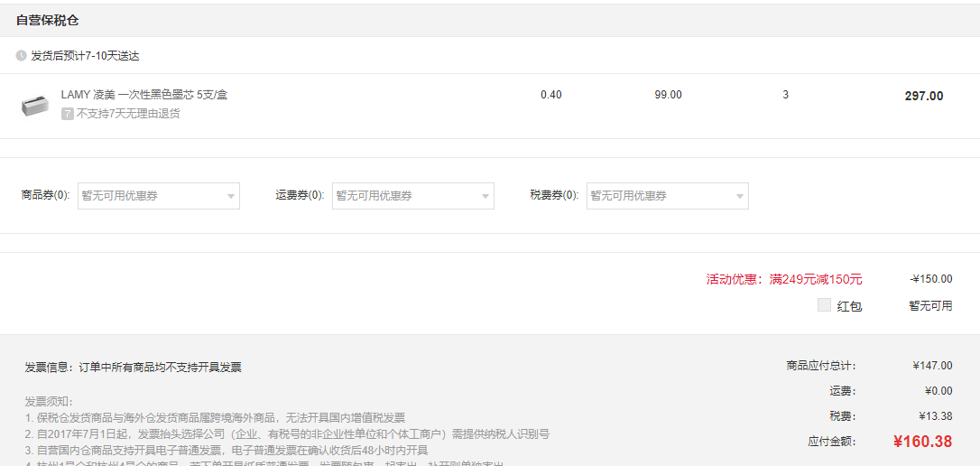Click the quantity value 3
Image resolution: width=980 pixels, height=466 pixels.
(x=786, y=95)
